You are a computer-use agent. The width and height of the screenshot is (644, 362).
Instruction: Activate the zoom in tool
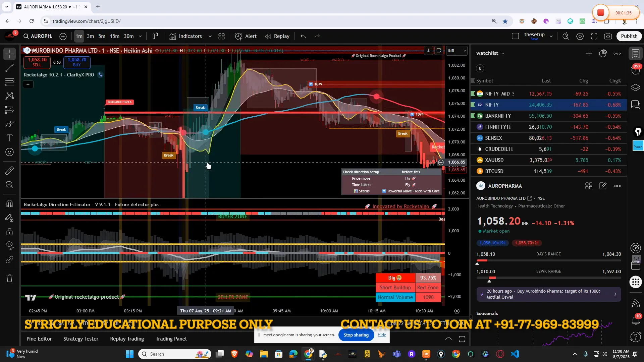pyautogui.click(x=10, y=185)
